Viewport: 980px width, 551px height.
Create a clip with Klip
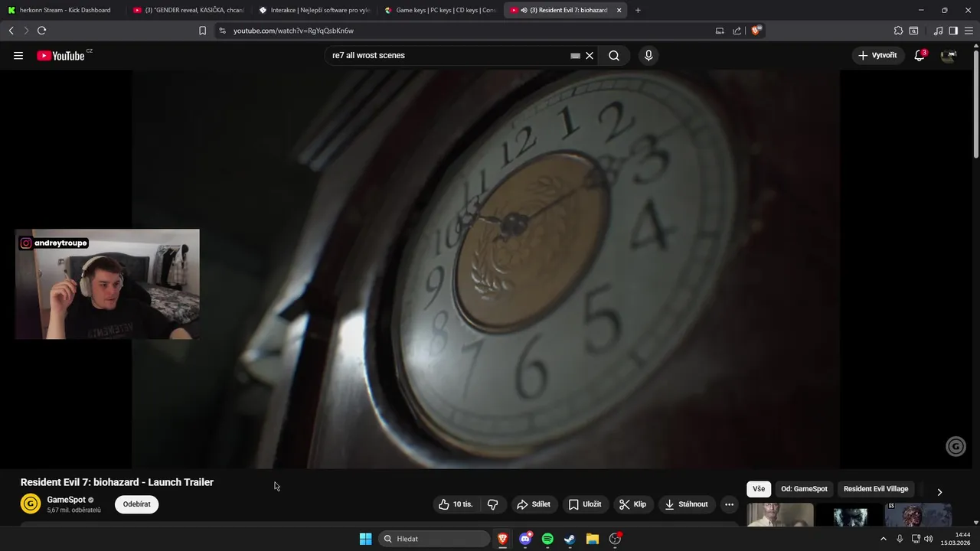pyautogui.click(x=632, y=504)
